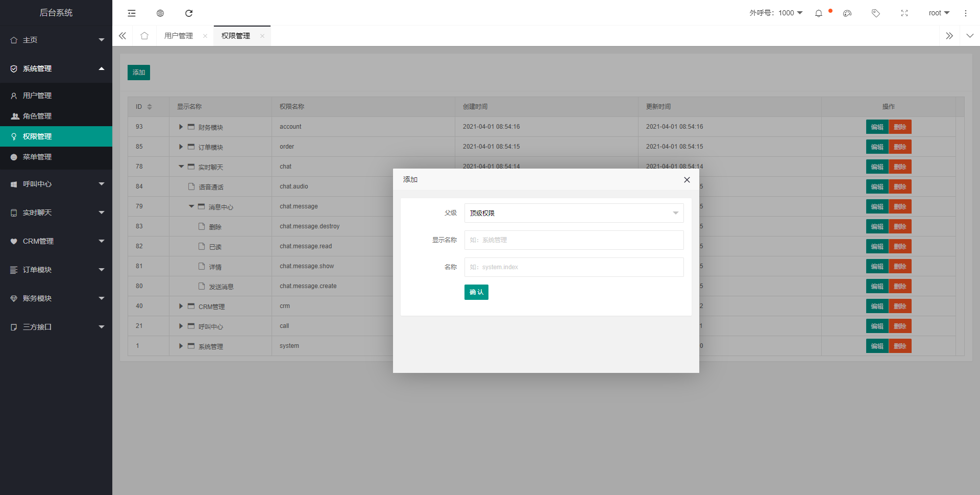Click the 显示名称 input field
980x495 pixels.
(x=574, y=240)
